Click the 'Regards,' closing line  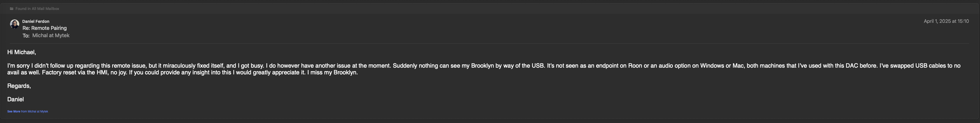[x=19, y=86]
